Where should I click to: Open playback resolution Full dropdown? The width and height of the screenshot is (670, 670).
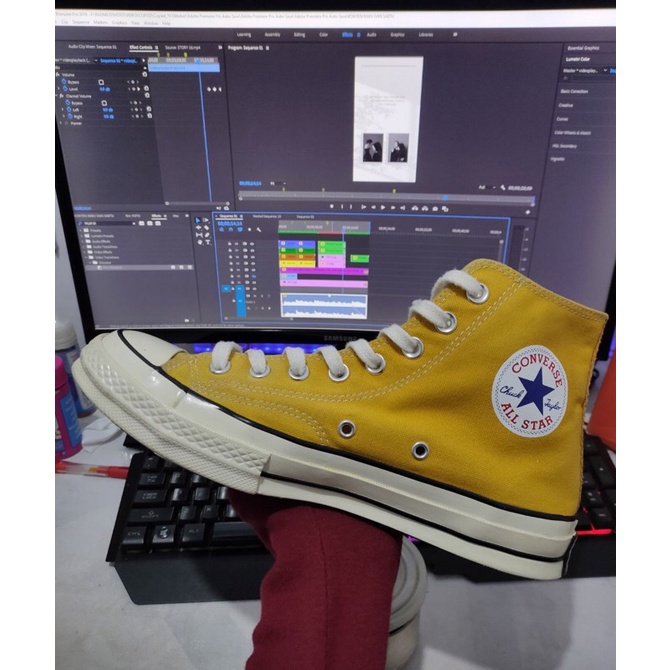488,188
